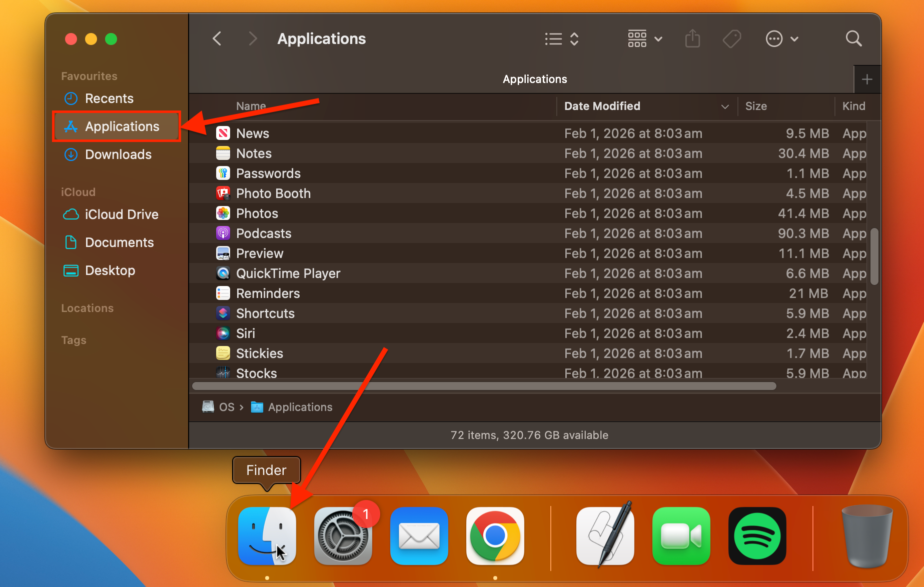924x587 pixels.
Task: Sort by Name column header
Action: [251, 106]
